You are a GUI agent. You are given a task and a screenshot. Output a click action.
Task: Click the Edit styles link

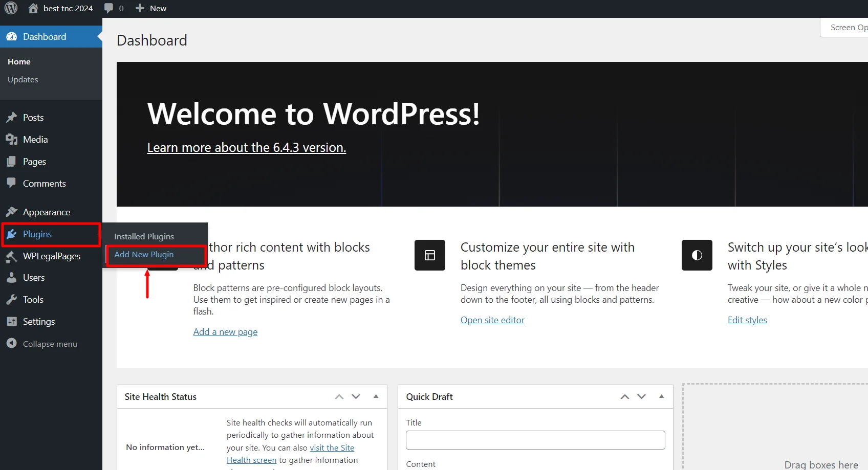[x=747, y=320]
